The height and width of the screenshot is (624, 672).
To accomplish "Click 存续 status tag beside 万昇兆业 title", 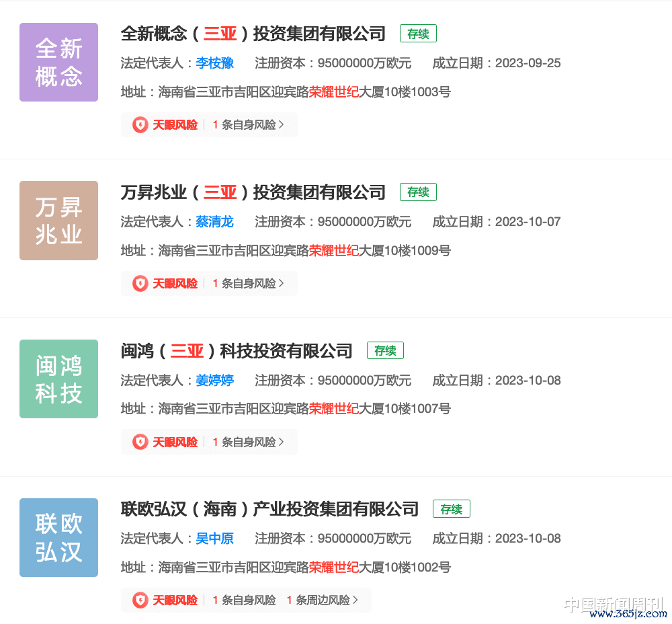I will pyautogui.click(x=418, y=192).
